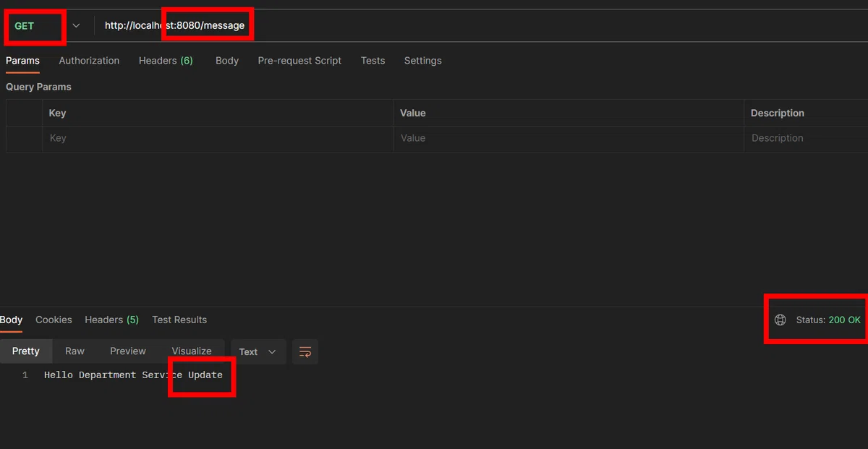Open the Test Results tab
Screen dimensions: 868x449
(x=179, y=320)
